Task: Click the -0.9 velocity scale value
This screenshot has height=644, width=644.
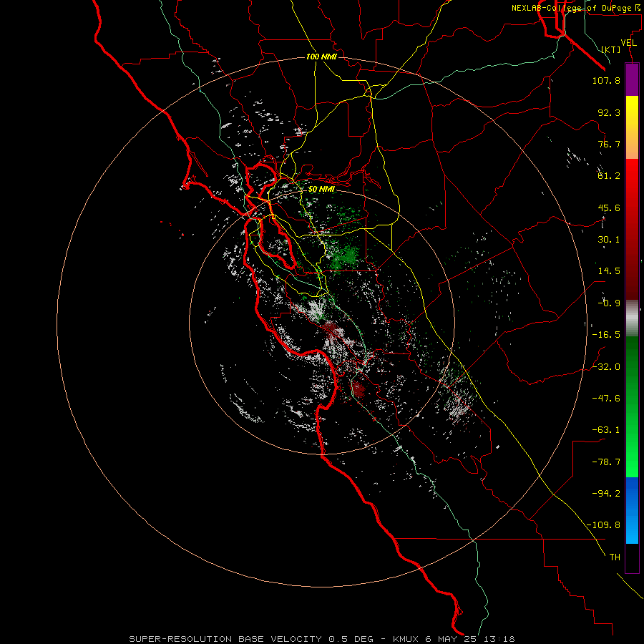Action: pos(609,303)
